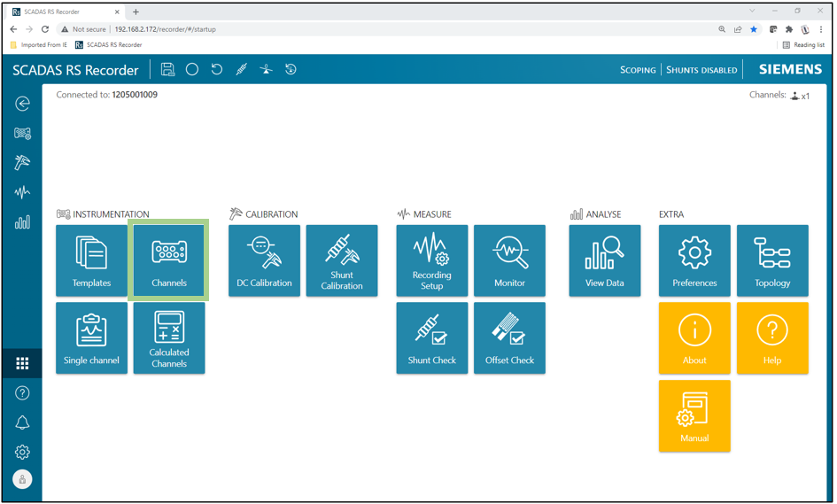837x504 pixels.
Task: Click the Preferences tile
Action: [x=694, y=260]
